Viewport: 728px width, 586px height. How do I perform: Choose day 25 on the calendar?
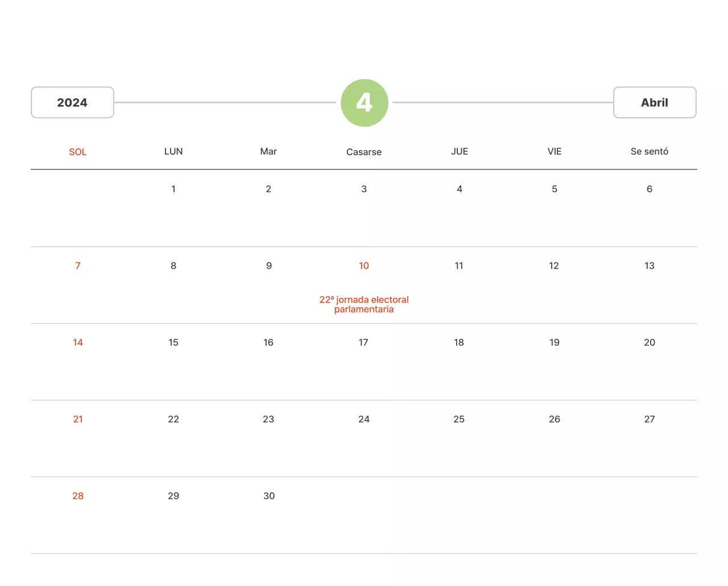(x=459, y=419)
